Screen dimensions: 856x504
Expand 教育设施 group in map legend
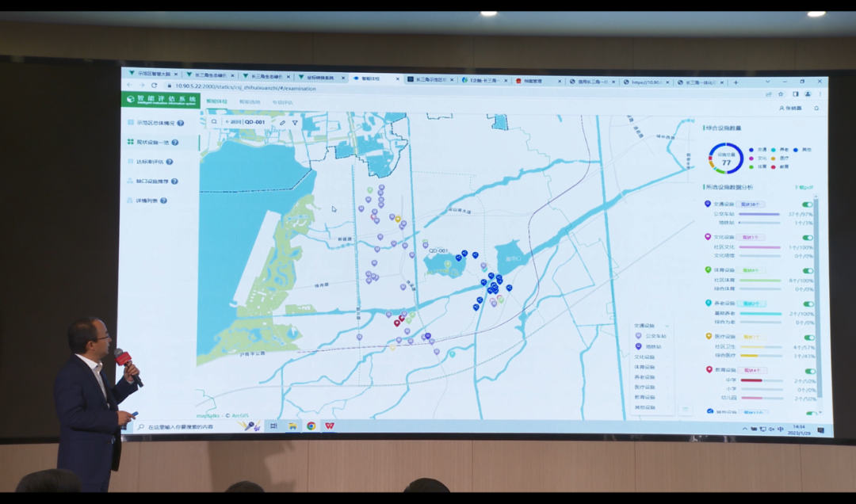(667, 398)
